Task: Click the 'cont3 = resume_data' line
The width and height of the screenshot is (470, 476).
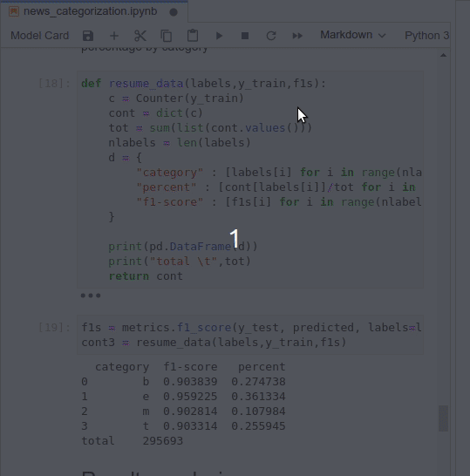Action: pos(214,343)
